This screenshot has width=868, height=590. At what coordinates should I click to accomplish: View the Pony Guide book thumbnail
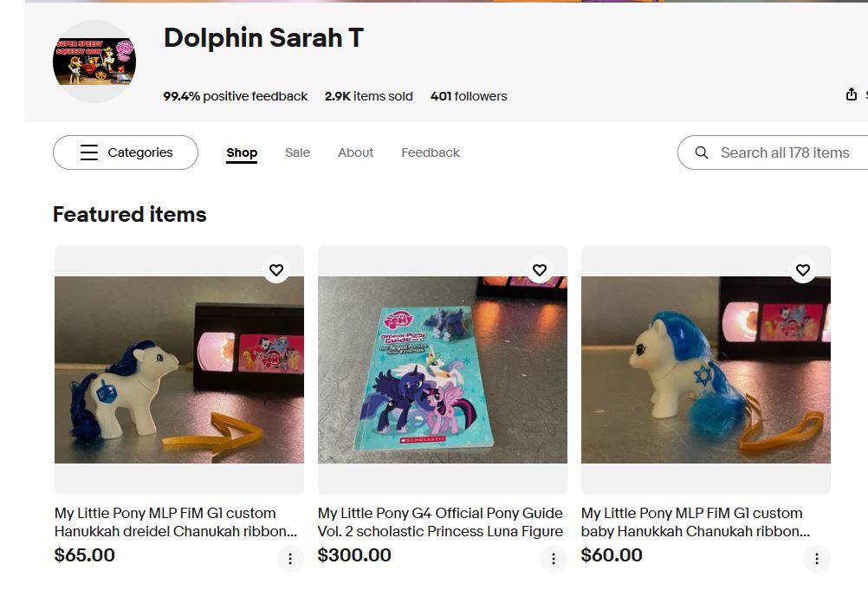point(443,370)
